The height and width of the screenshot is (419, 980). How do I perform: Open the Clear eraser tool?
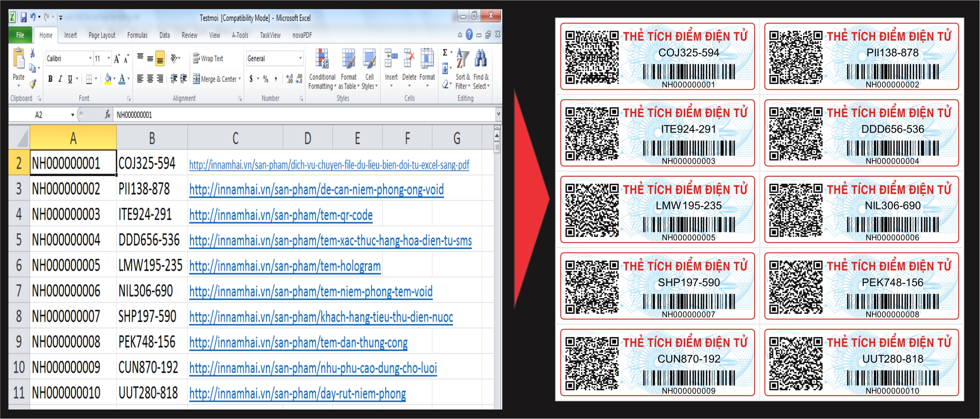pos(445,84)
